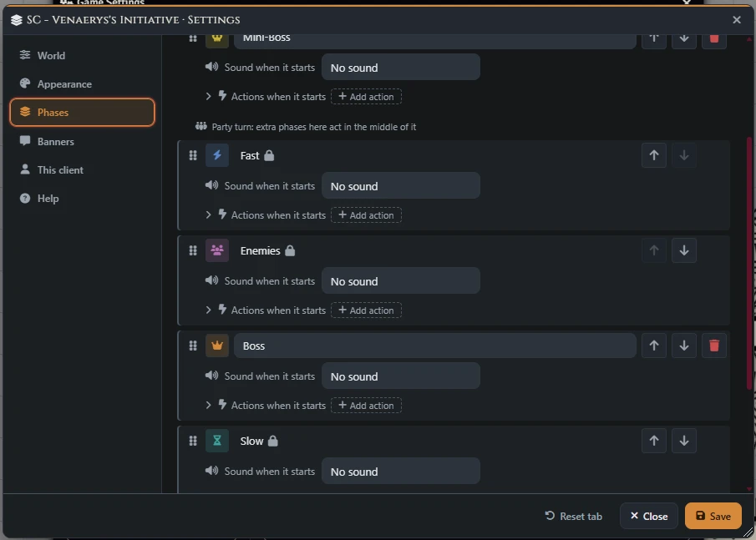Select the Phases tab

(x=82, y=112)
